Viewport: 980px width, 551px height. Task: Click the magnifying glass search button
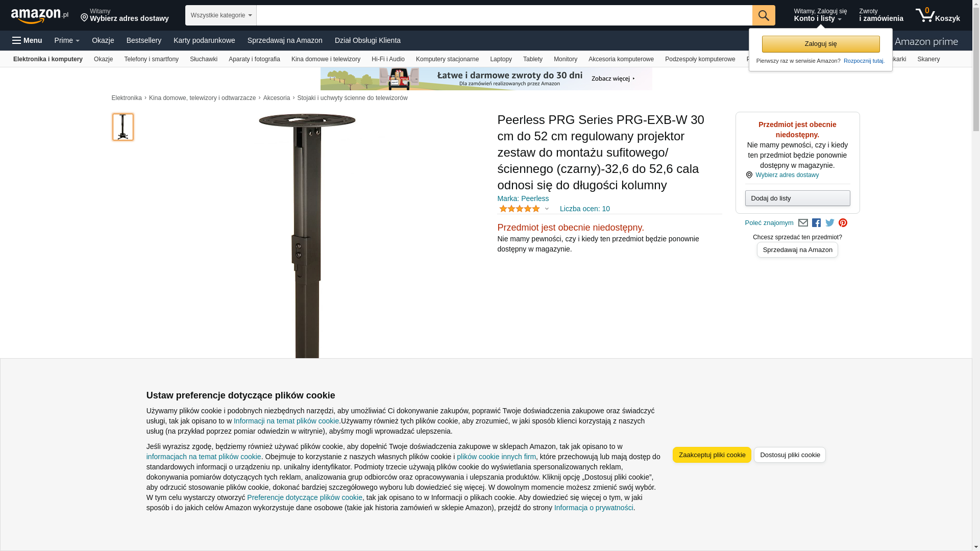click(764, 15)
